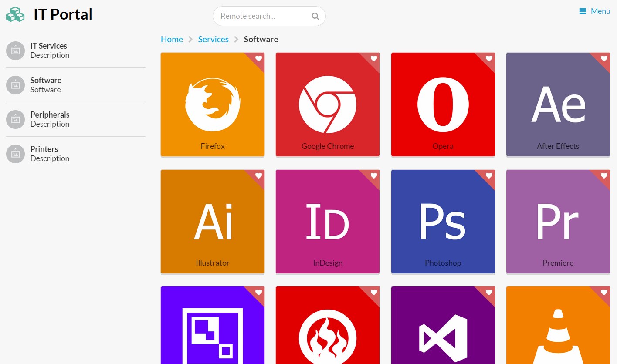The height and width of the screenshot is (364, 617).
Task: Select the Photoshop Ps icon
Action: (x=443, y=222)
